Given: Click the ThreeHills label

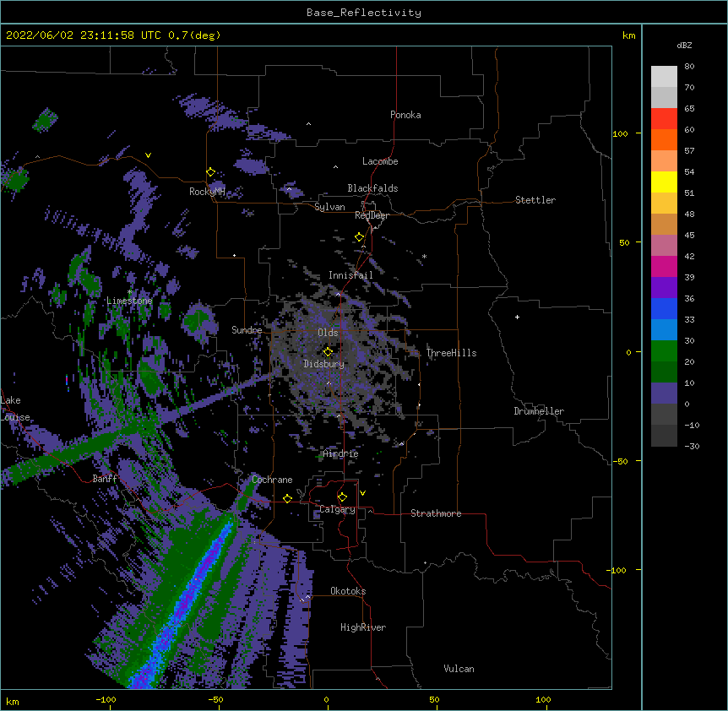Looking at the screenshot, I should pos(451,353).
